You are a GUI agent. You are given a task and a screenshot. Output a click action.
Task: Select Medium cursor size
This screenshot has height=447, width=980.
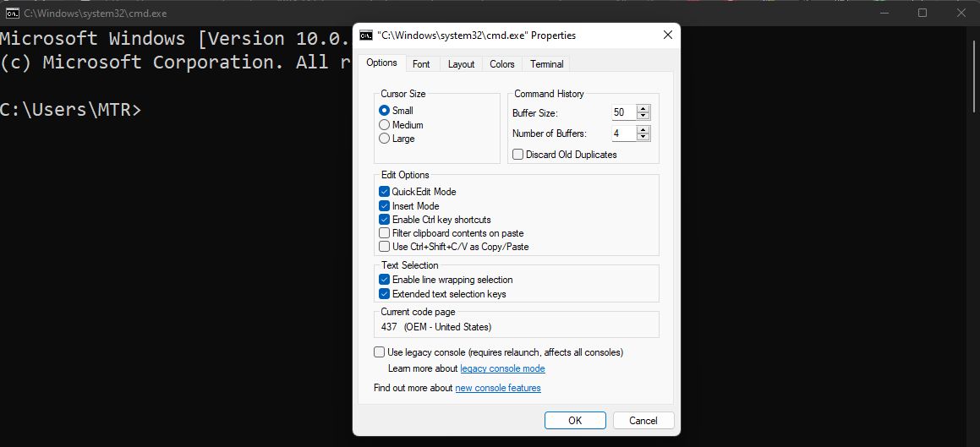coord(385,125)
